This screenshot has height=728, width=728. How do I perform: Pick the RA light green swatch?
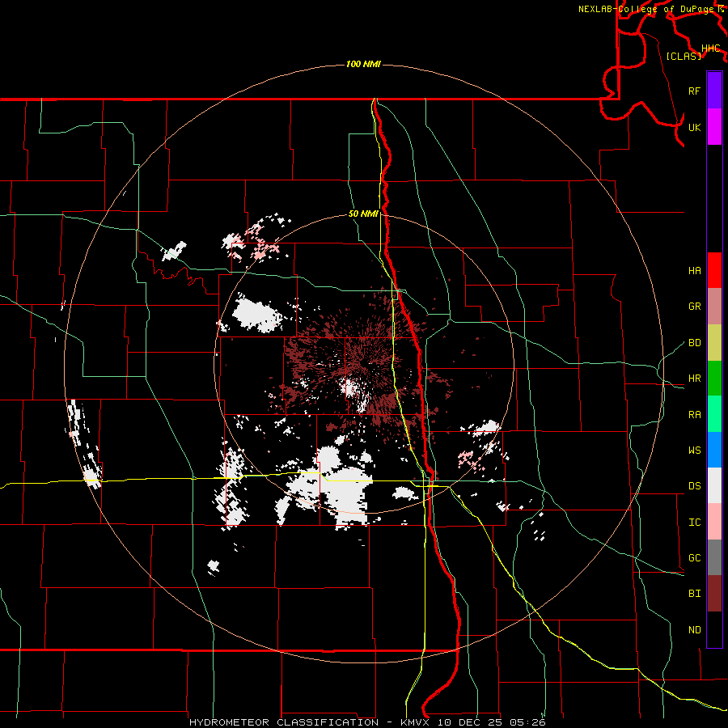tap(714, 414)
